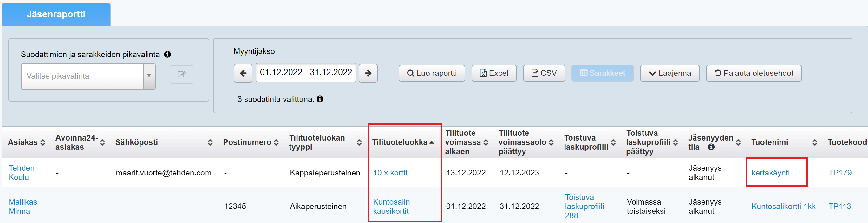Sort by Asiakas column
The image size is (868, 223).
pos(43,142)
